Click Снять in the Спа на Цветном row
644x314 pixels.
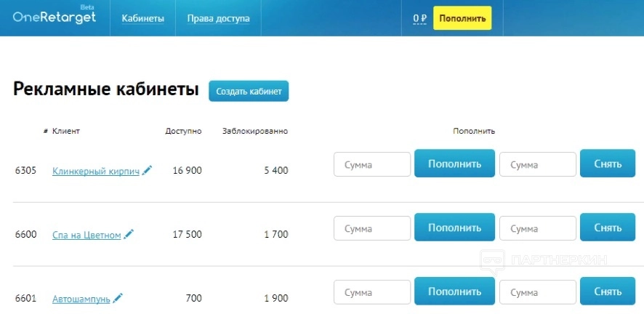(x=608, y=228)
